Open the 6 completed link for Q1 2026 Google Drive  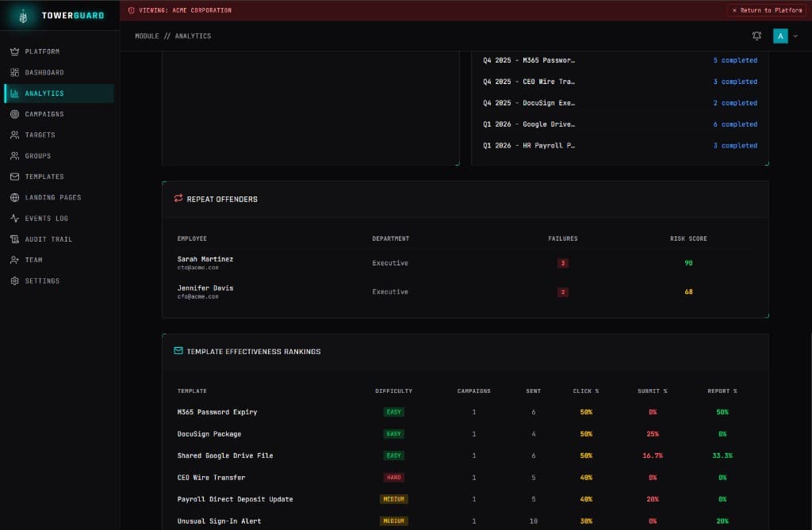pos(733,124)
